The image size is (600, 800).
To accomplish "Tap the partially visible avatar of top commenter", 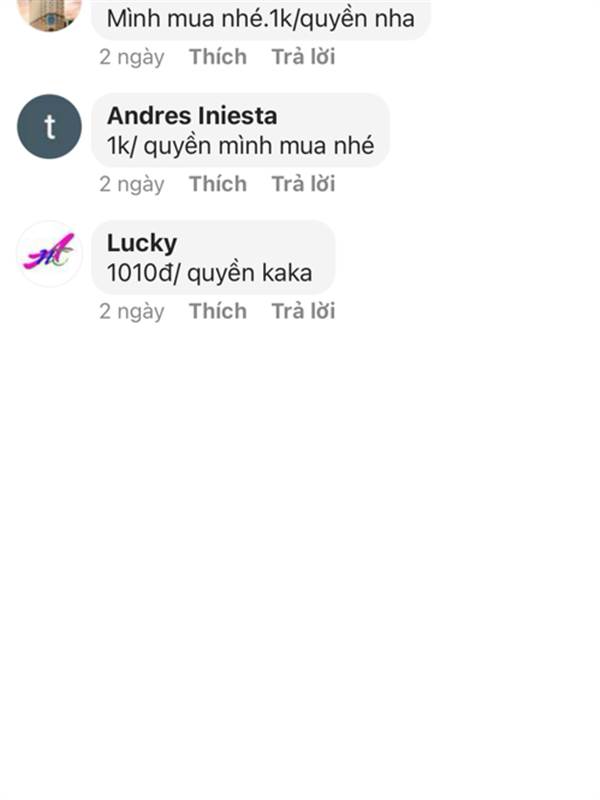I will (49, 15).
